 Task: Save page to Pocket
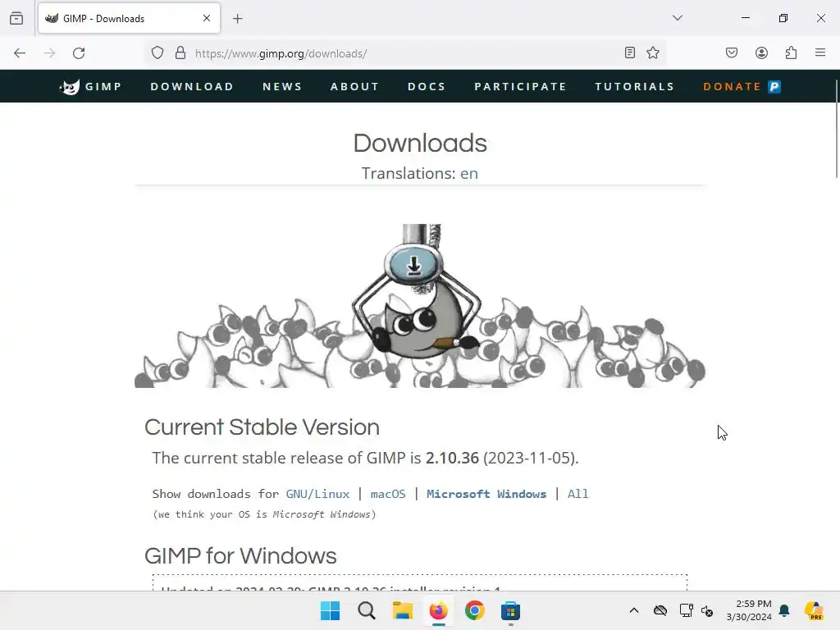[732, 52]
